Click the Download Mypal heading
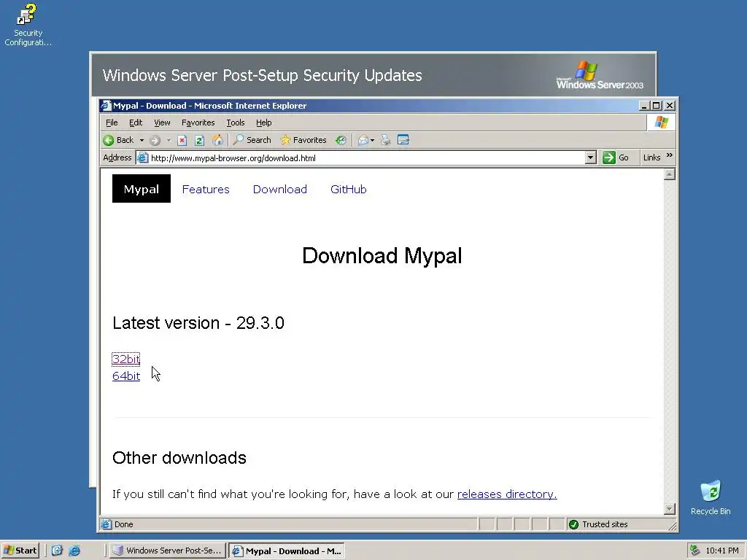 pyautogui.click(x=382, y=256)
